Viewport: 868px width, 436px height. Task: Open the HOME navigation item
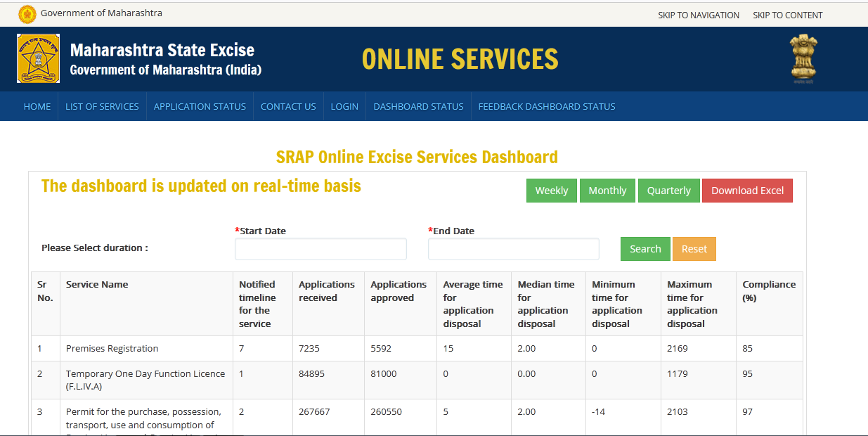tap(37, 106)
